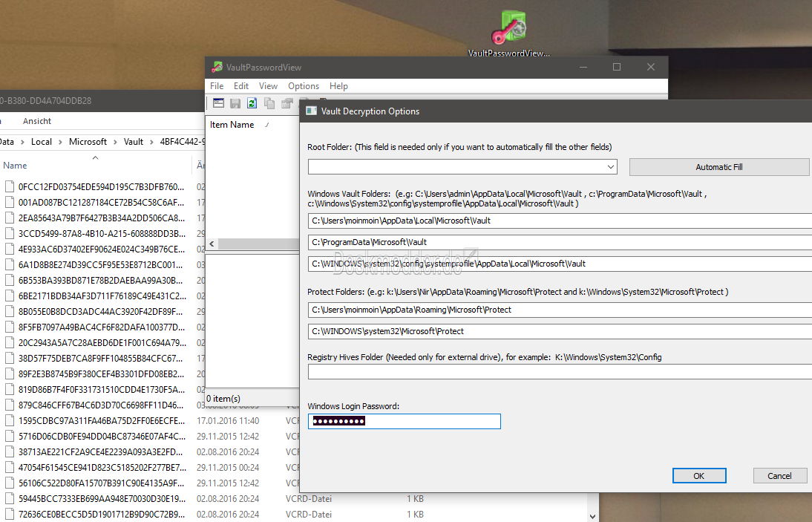This screenshot has width=812, height=522.
Task: Select file 59445BCC7333EB699AA948E70030D30E19
Action: [x=102, y=499]
